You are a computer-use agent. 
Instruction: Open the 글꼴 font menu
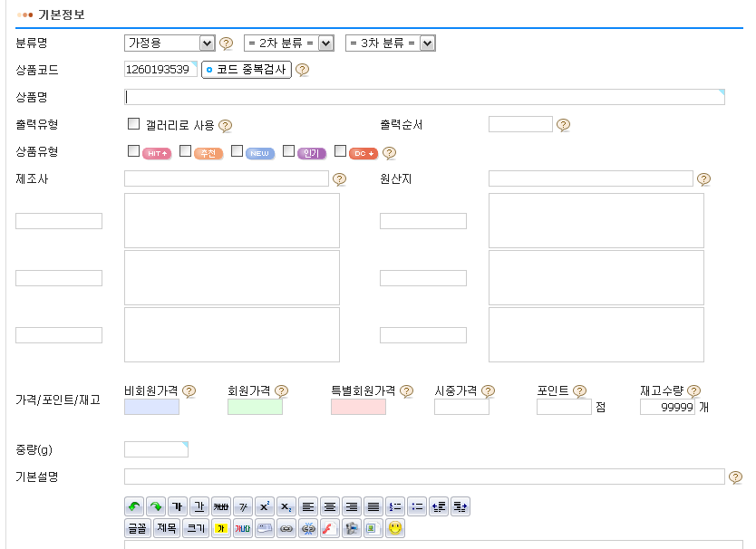[138, 528]
